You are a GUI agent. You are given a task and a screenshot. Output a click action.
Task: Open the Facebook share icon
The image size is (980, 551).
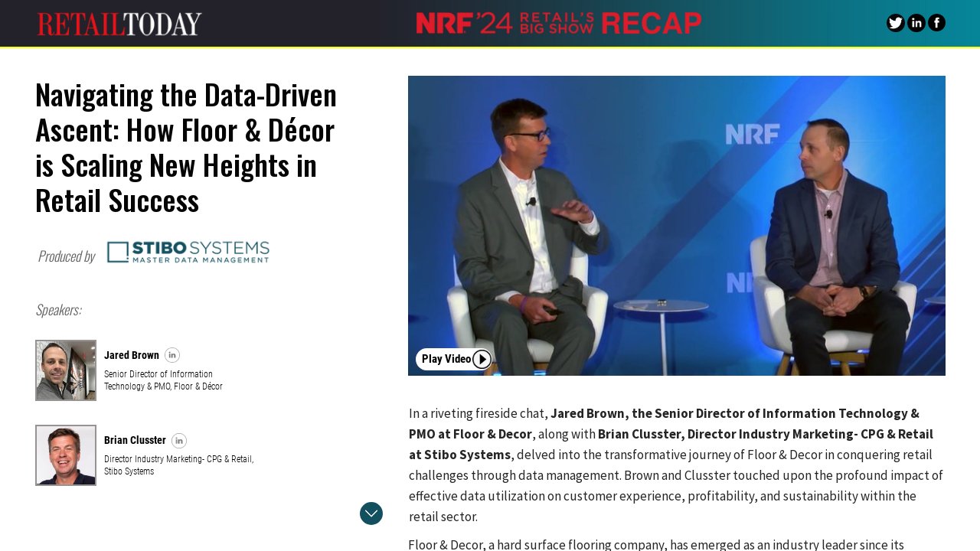(x=936, y=23)
